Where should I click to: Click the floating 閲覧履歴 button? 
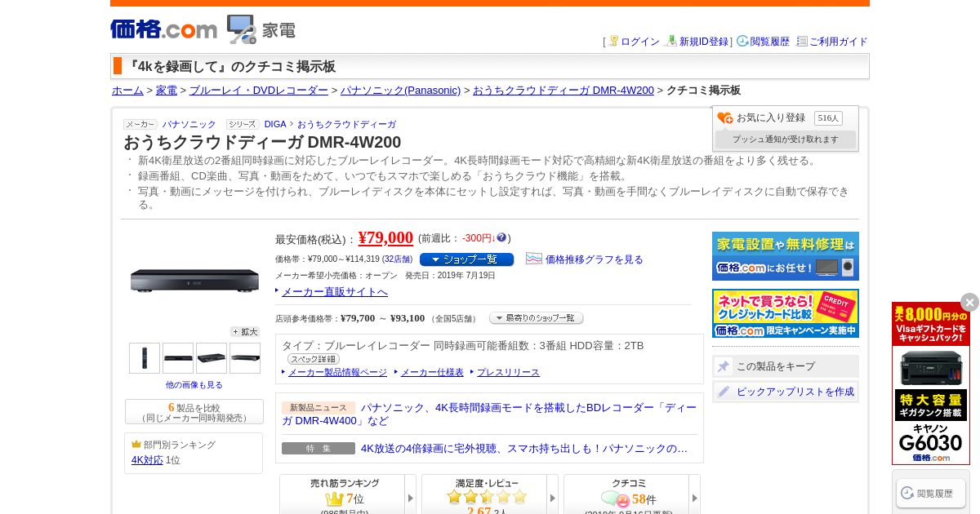click(x=931, y=493)
